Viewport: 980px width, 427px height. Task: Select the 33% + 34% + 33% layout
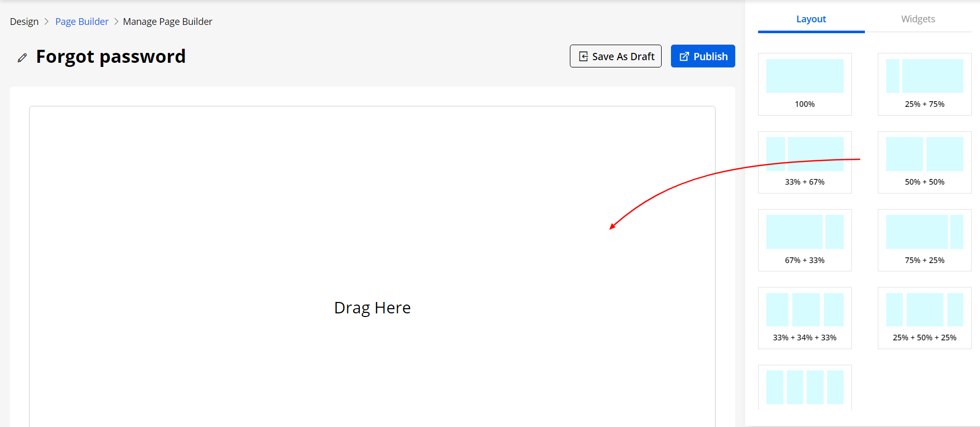tap(804, 318)
